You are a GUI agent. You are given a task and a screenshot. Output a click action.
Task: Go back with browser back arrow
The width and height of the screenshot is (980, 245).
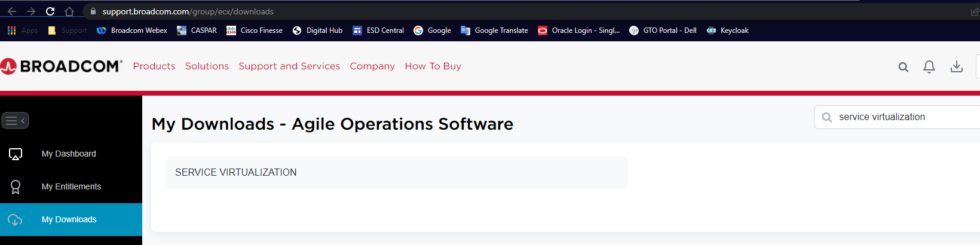[12, 11]
